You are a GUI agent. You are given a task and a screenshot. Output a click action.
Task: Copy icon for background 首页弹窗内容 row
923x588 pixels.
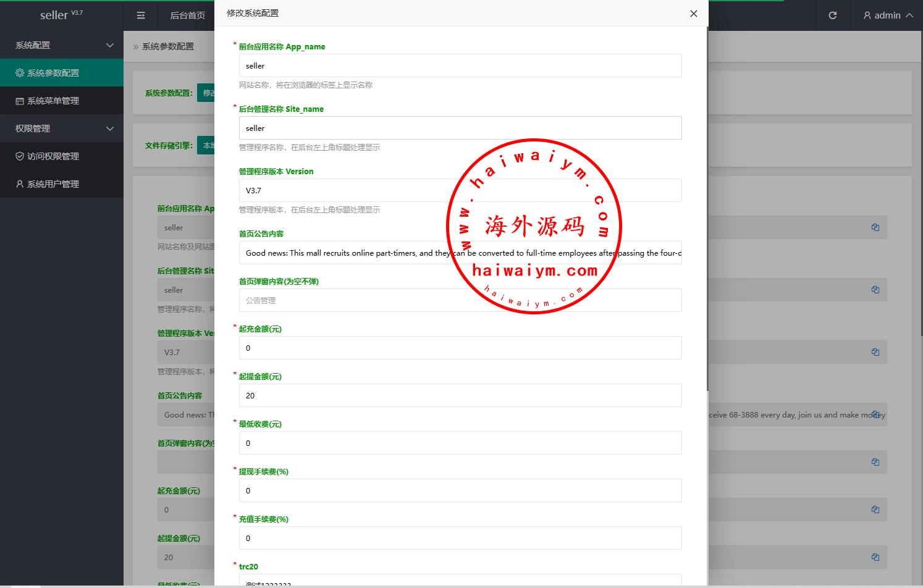point(875,462)
